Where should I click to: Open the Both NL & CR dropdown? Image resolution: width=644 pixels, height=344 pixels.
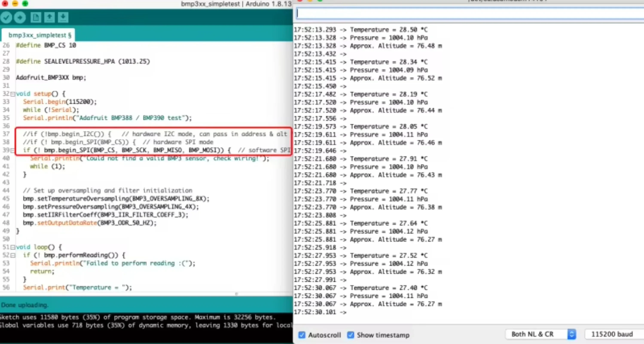[x=540, y=334]
